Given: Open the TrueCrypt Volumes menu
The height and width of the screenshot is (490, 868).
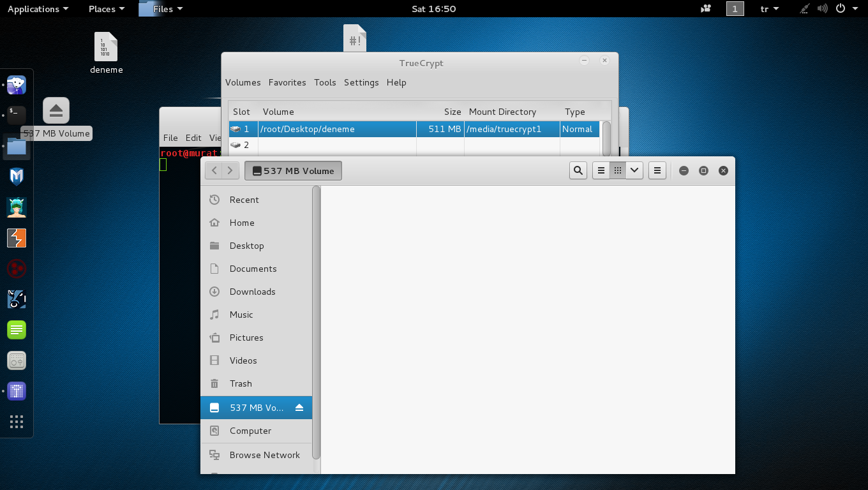Looking at the screenshot, I should 243,82.
